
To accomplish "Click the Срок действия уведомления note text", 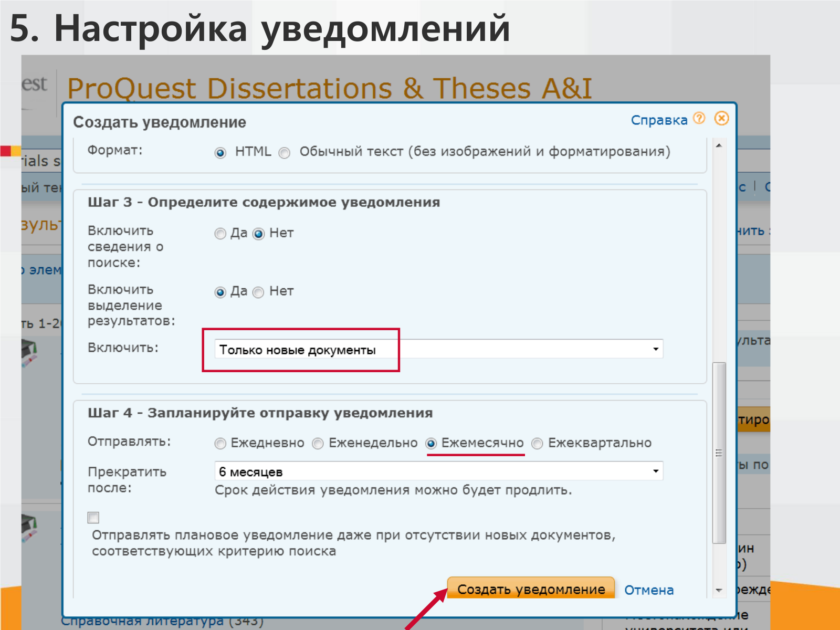I will [x=393, y=490].
